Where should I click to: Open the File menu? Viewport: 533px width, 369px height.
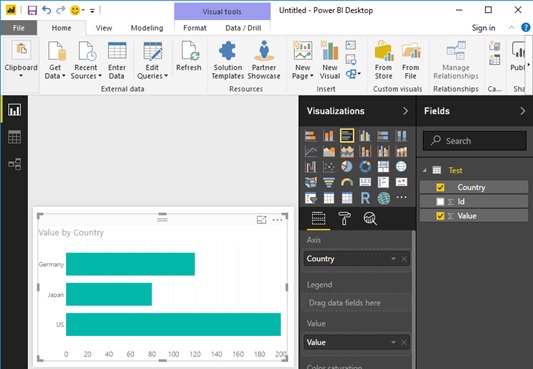(x=19, y=28)
